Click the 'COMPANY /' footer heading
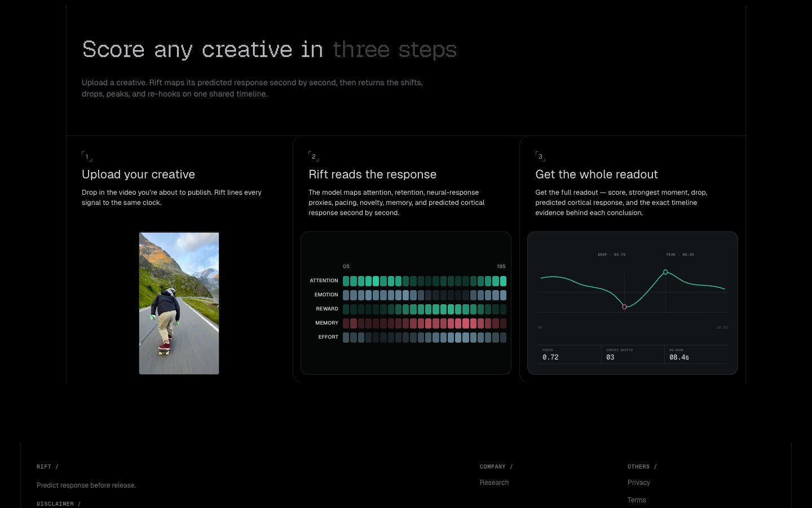The image size is (812, 508). 496,467
